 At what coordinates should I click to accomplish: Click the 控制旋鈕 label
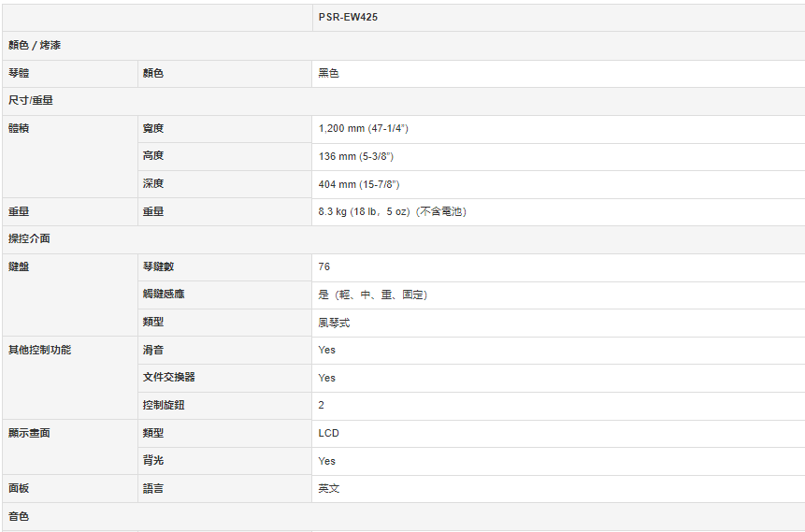point(164,405)
